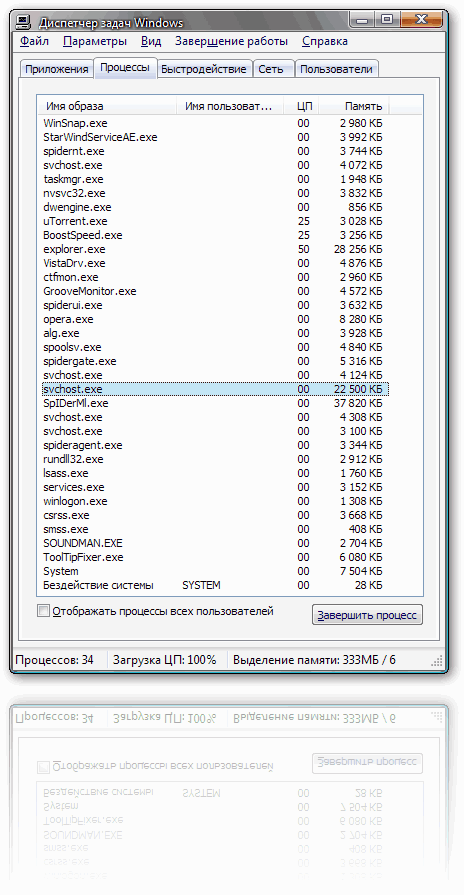Image resolution: width=464 pixels, height=895 pixels.
Task: Select the SOUNDMAN.EXE process
Action: 216,543
